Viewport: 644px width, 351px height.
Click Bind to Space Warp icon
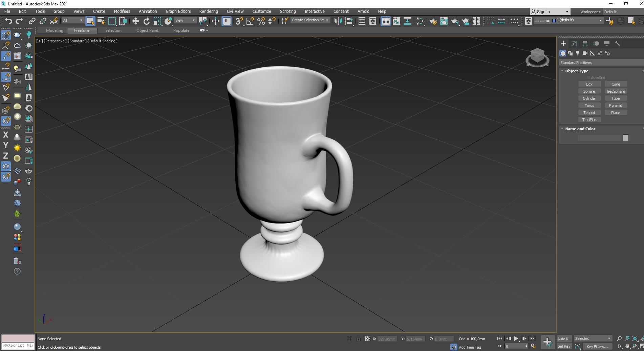pyautogui.click(x=54, y=21)
